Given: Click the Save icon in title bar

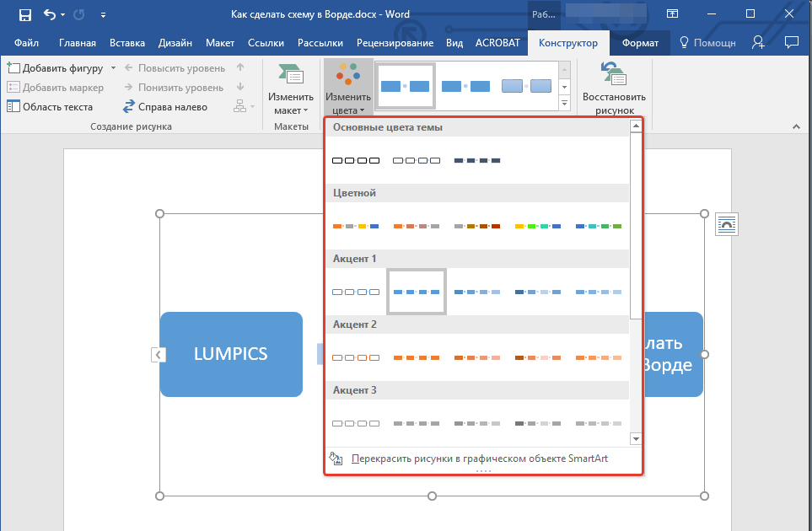Looking at the screenshot, I should click(25, 14).
